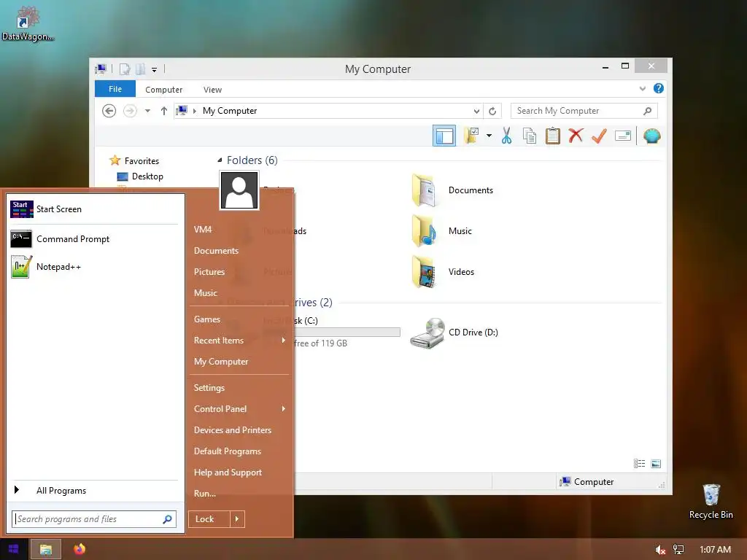
Task: Open the shutdown options arrow beside Lock
Action: point(237,519)
